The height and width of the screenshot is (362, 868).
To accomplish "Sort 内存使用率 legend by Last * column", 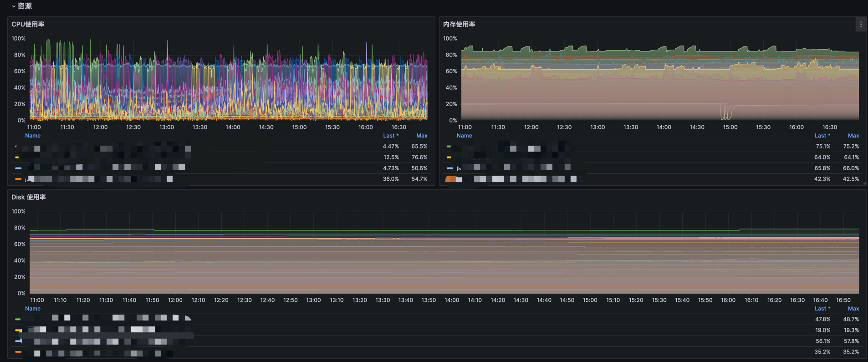I will [x=822, y=136].
